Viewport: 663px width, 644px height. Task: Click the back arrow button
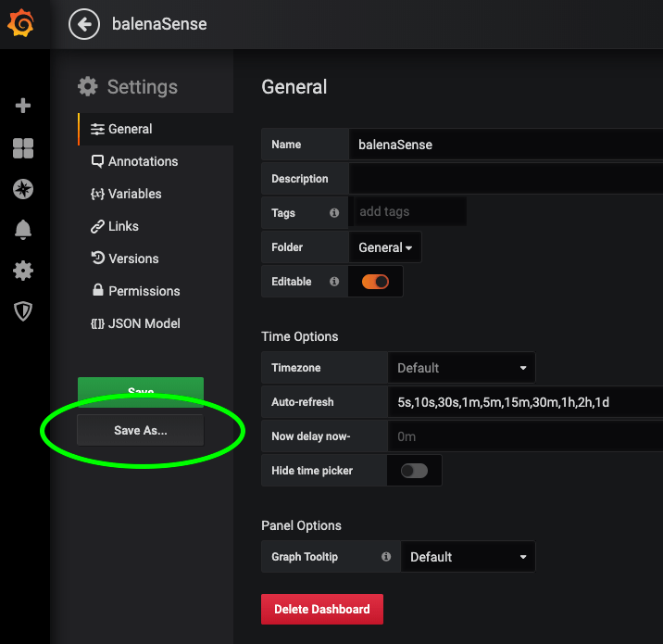[84, 24]
